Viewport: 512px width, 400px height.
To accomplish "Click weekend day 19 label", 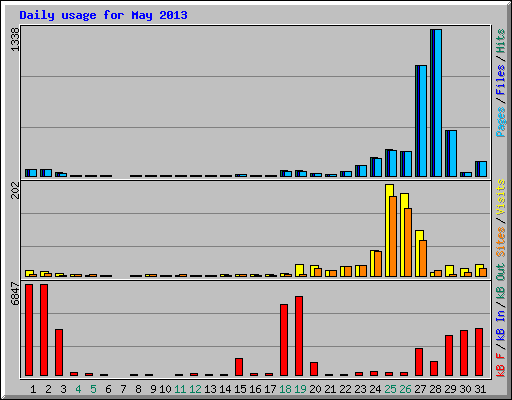I will pos(300,389).
